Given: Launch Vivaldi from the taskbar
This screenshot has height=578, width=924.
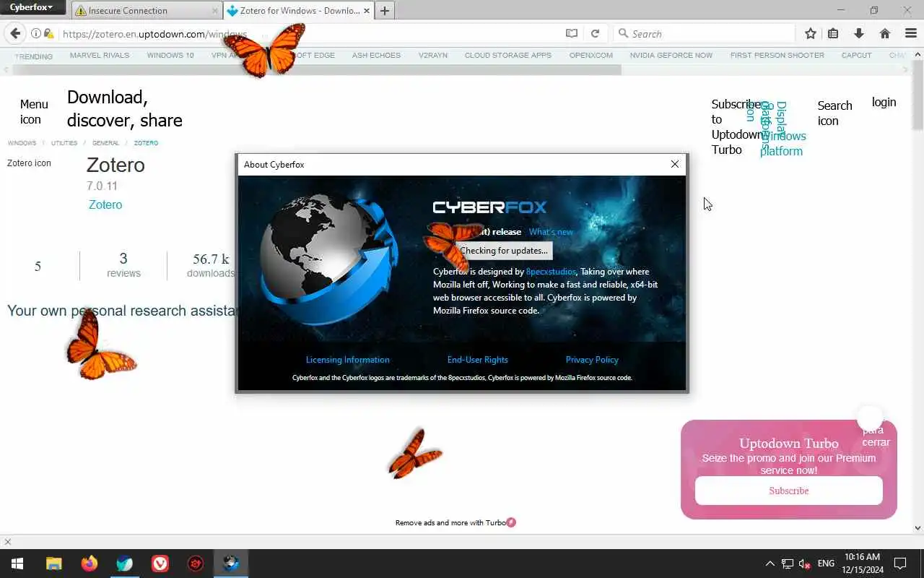Looking at the screenshot, I should click(x=160, y=564).
